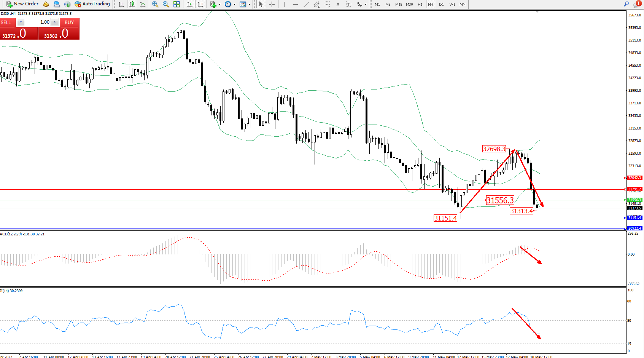Switch to the D1 timeframe
Image resolution: width=644 pixels, height=358 pixels.
click(441, 5)
